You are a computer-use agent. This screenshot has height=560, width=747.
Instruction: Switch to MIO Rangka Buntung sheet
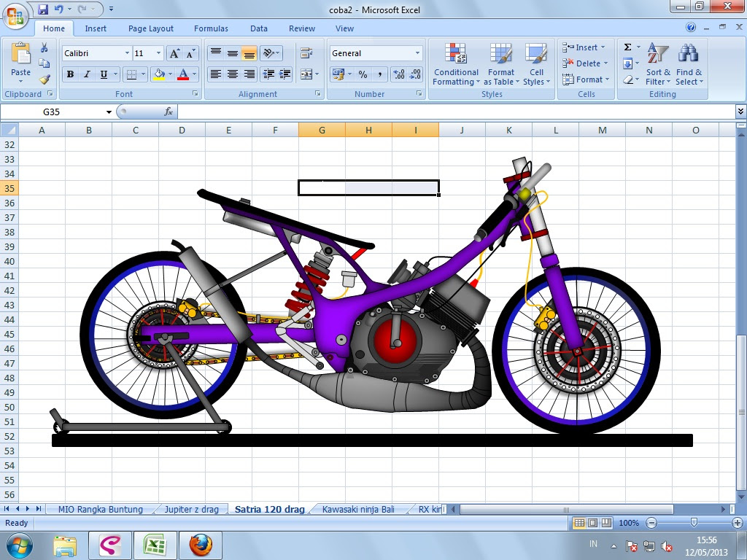[100, 510]
